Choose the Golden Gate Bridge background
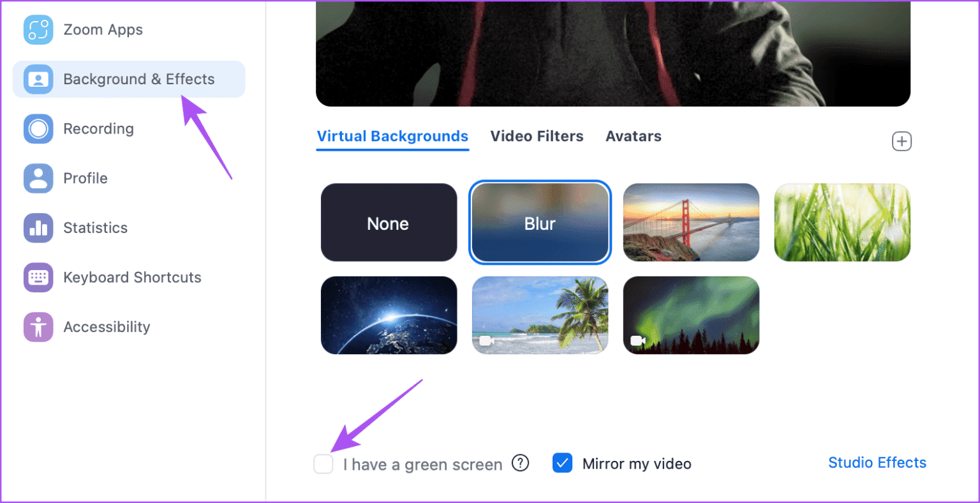The image size is (980, 503). (x=691, y=223)
